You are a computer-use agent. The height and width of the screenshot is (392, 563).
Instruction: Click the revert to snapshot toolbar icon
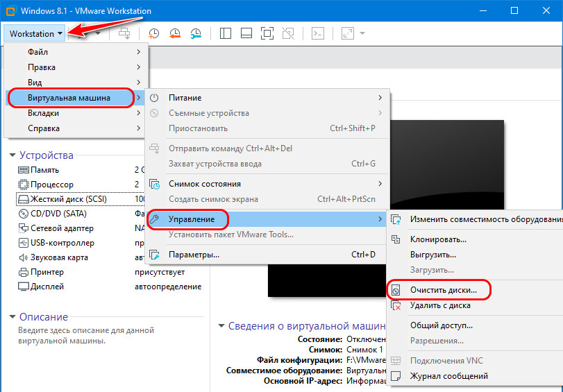coord(175,33)
